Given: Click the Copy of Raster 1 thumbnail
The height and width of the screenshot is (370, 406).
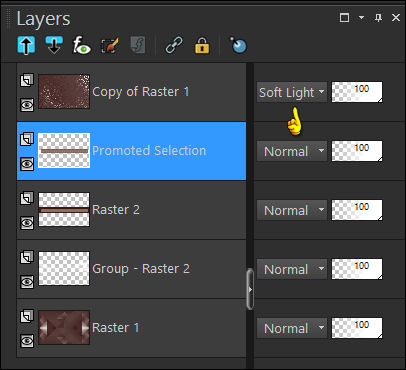Looking at the screenshot, I should click(64, 92).
